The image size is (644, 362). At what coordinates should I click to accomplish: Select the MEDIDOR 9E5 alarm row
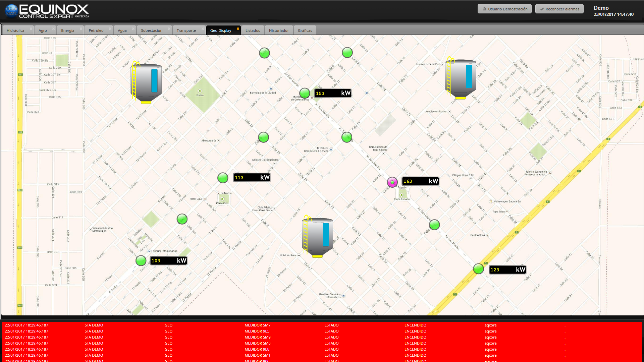(x=322, y=331)
